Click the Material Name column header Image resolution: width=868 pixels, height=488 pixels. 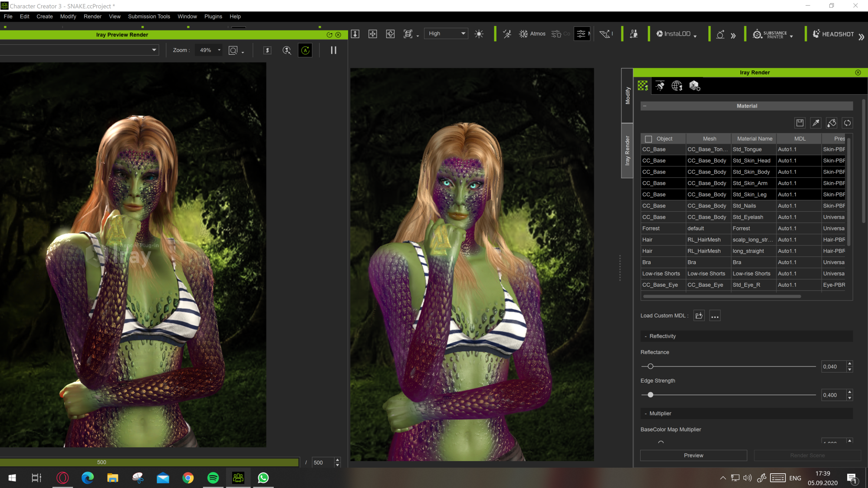754,139
